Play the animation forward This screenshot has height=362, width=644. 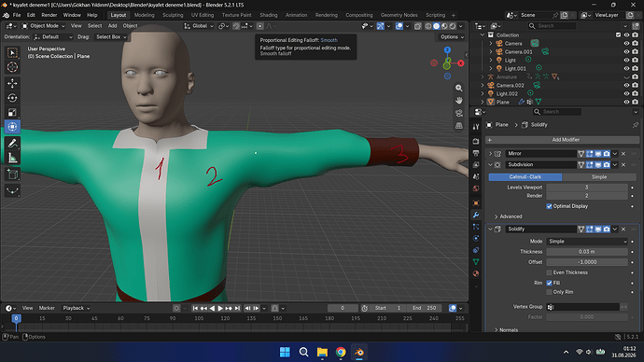220,308
